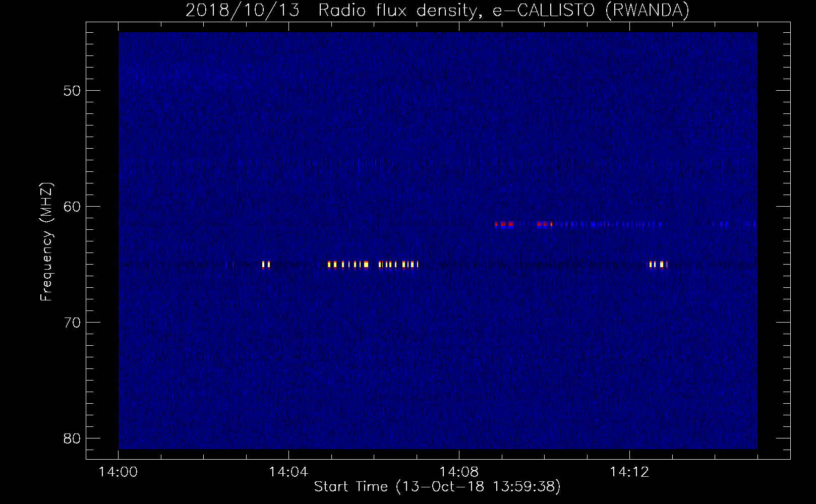The width and height of the screenshot is (816, 504).
Task: Click the red burst at 62 MHz near 14:09
Action: (x=504, y=225)
